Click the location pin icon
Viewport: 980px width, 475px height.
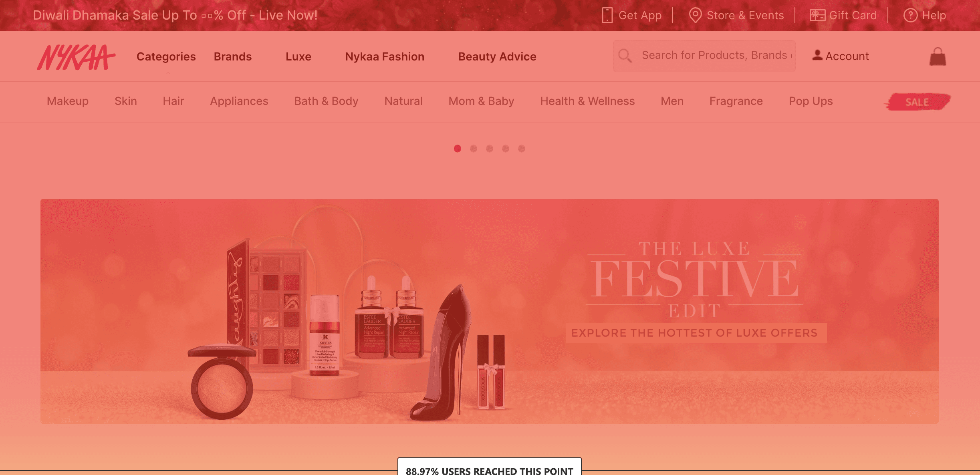(695, 15)
